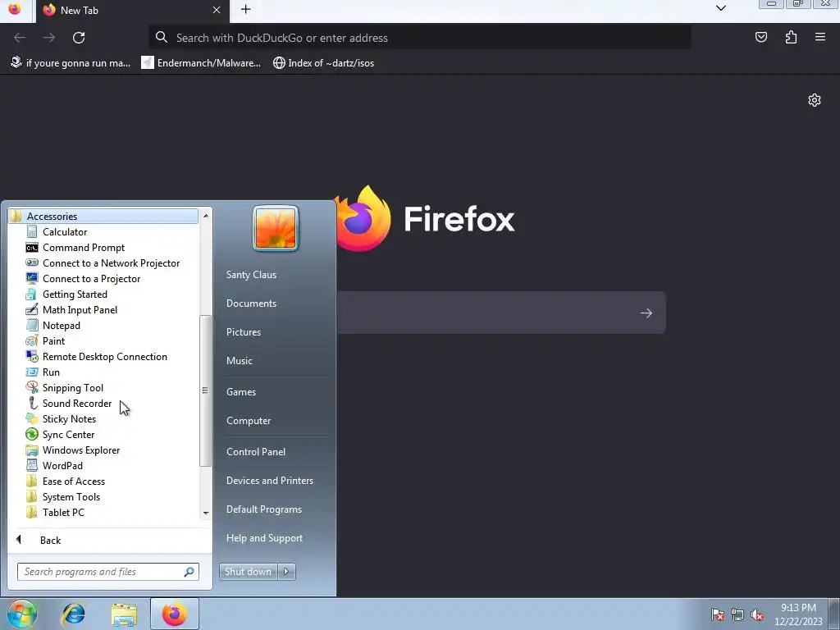The height and width of the screenshot is (630, 840).
Task: Open new tab personalize gear icon
Action: [x=815, y=100]
